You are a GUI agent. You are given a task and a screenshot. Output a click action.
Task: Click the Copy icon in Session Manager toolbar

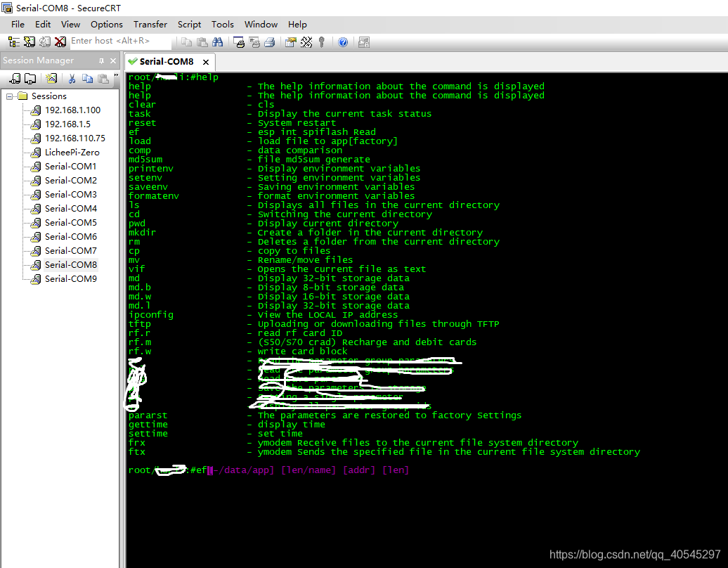pyautogui.click(x=87, y=79)
